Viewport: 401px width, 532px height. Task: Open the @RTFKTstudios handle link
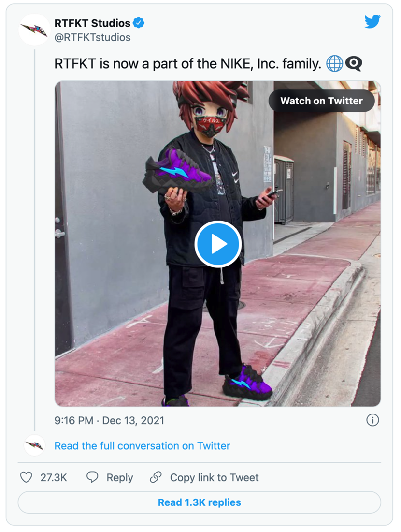coord(92,37)
